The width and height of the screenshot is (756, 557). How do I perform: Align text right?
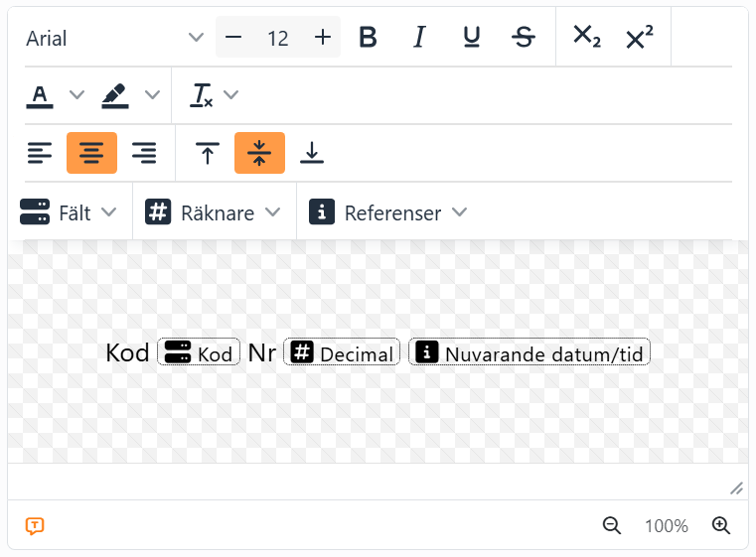144,153
